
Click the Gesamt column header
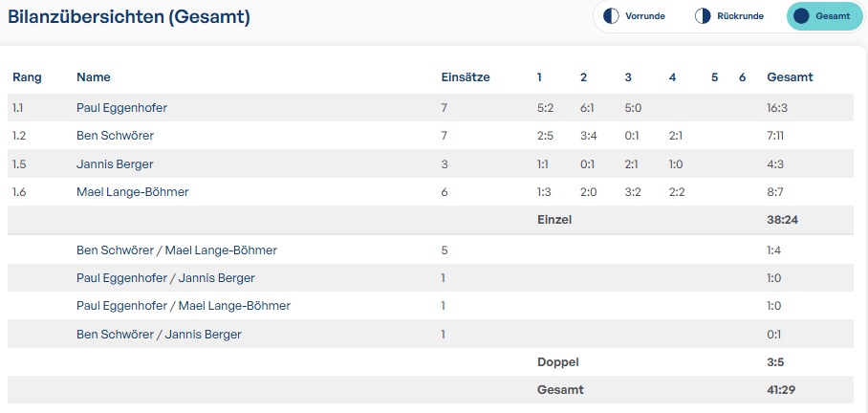(x=790, y=77)
